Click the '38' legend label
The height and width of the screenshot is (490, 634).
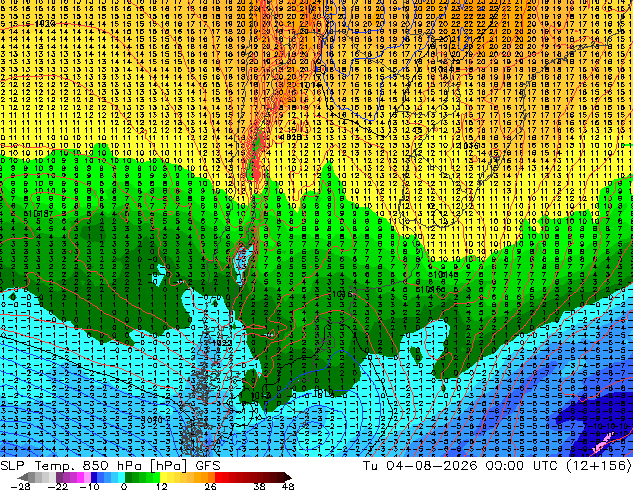[x=259, y=486]
